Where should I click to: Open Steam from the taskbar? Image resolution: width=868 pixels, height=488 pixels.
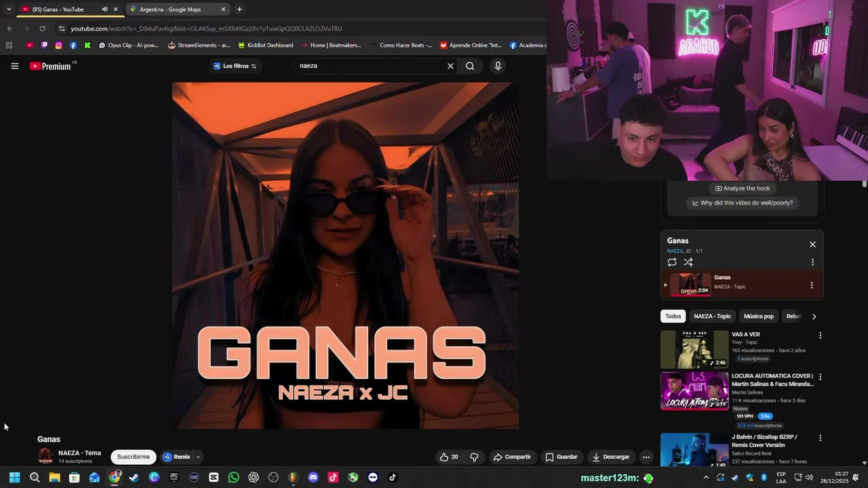tap(134, 477)
